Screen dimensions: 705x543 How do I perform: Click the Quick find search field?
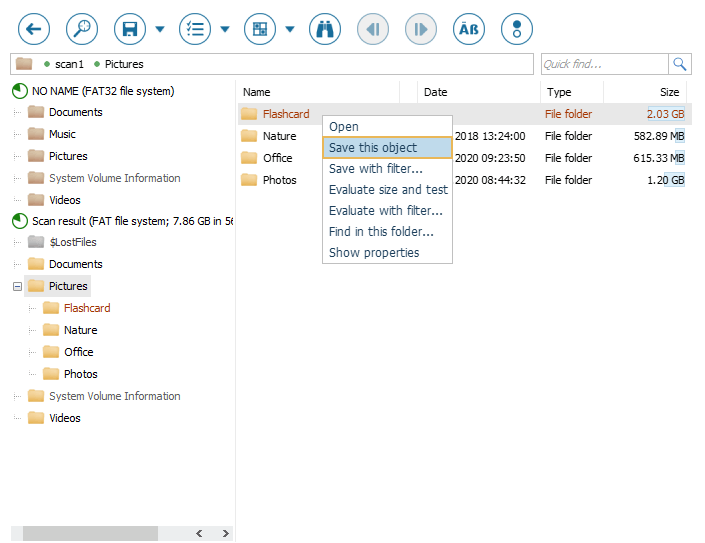tap(603, 64)
